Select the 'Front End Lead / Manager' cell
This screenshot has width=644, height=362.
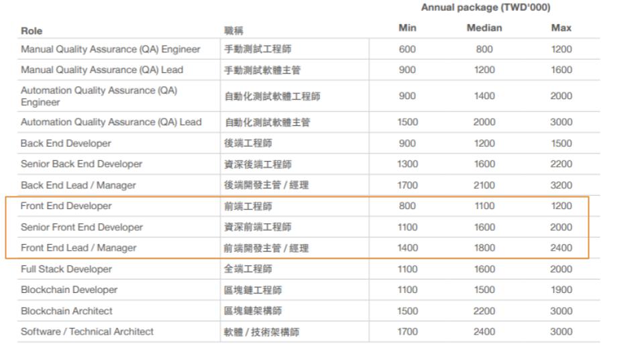point(78,248)
